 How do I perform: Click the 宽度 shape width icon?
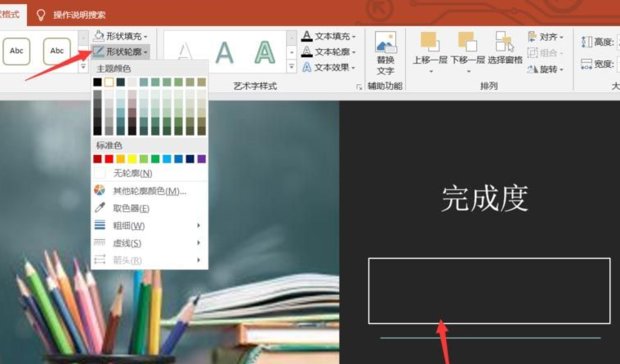tap(586, 64)
